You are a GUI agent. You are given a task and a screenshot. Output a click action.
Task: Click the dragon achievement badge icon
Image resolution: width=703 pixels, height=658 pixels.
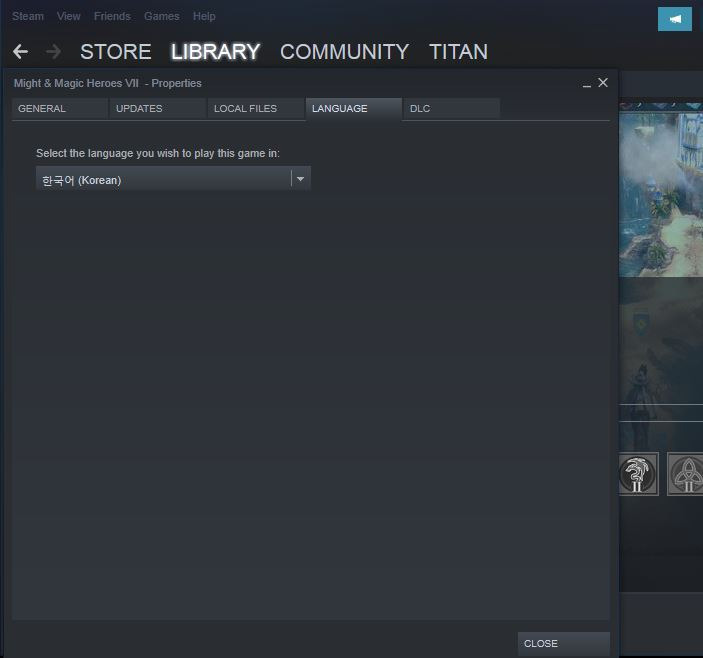(x=638, y=474)
